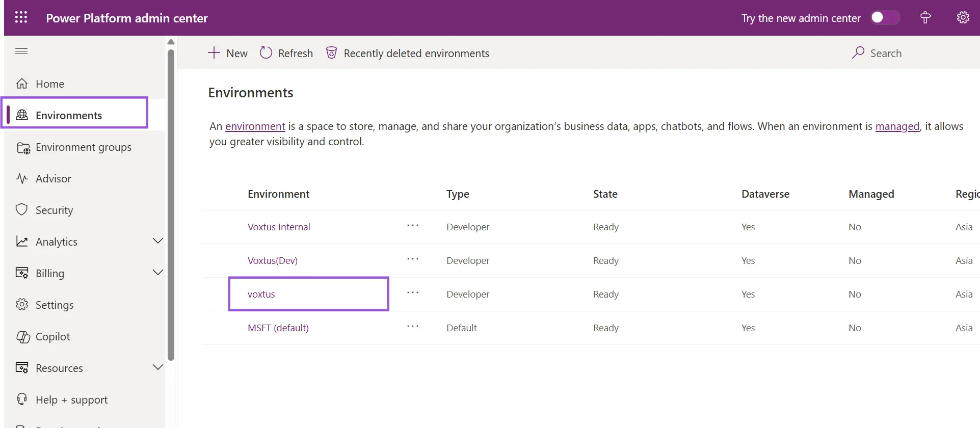Open the Advisor page
The width and height of the screenshot is (980, 428).
click(54, 179)
